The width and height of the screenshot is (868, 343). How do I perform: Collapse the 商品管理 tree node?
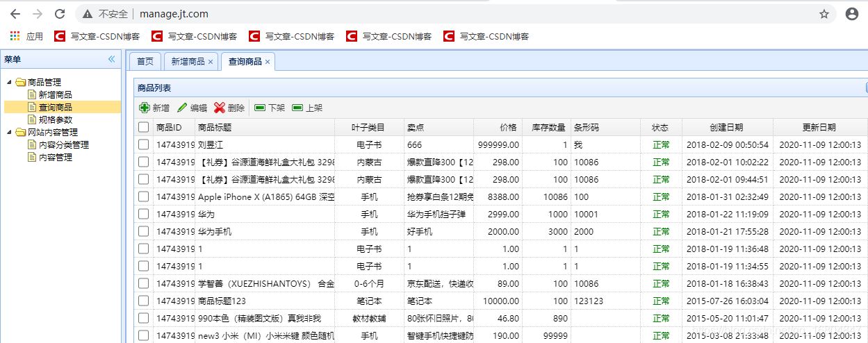coord(10,83)
